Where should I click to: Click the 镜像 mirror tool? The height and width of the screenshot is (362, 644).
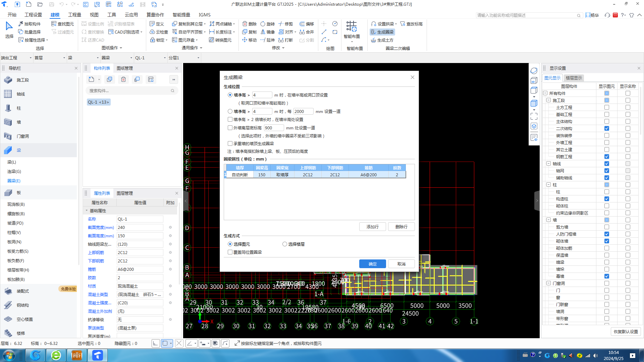point(268,32)
